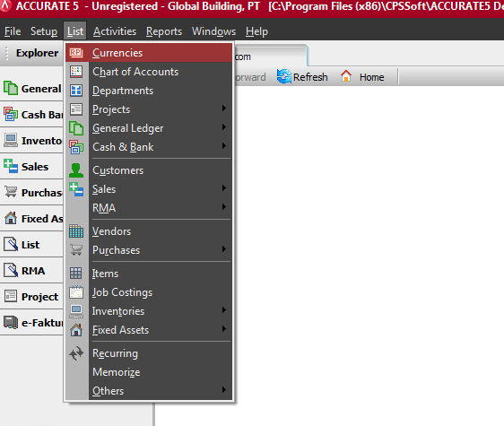This screenshot has width=504, height=426.
Task: Select Currencies from the List menu
Action: point(149,53)
